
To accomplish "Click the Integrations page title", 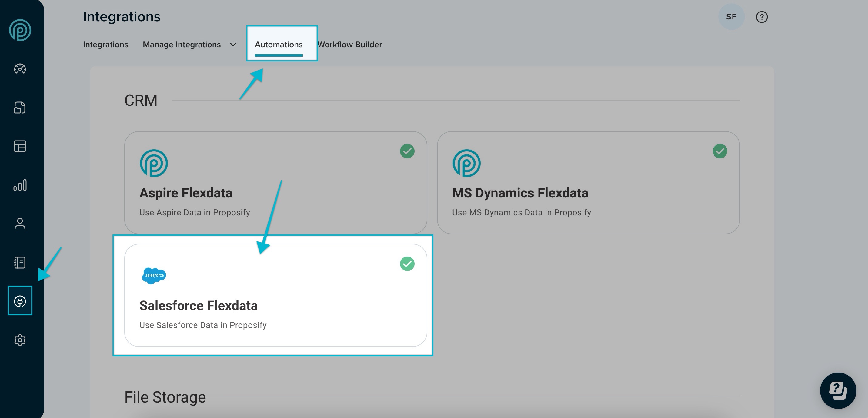I will [x=122, y=16].
